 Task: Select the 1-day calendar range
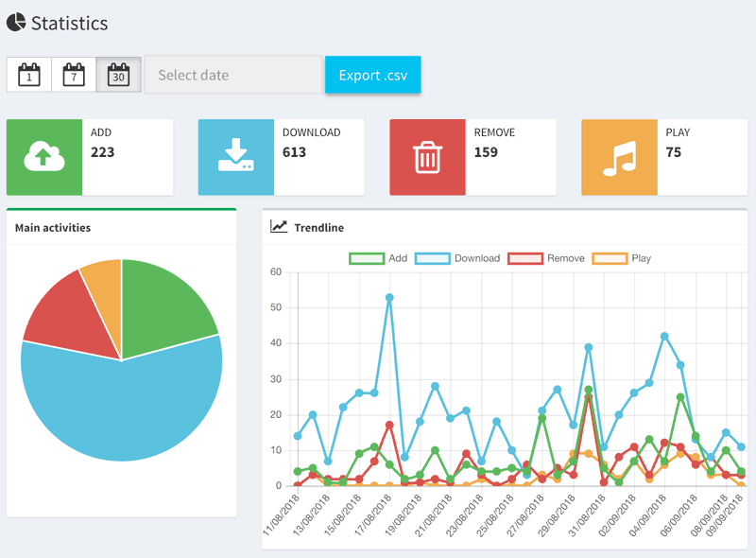coord(29,75)
